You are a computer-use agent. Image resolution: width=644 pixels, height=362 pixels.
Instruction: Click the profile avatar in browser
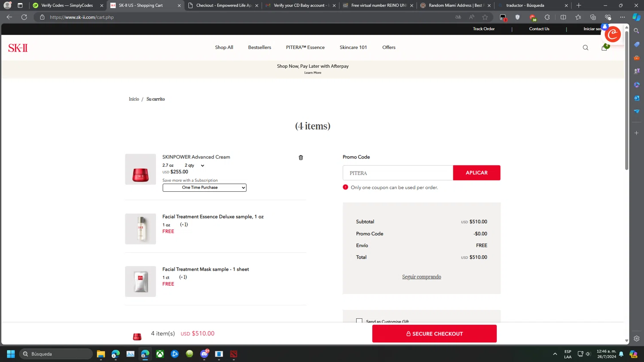(x=7, y=5)
